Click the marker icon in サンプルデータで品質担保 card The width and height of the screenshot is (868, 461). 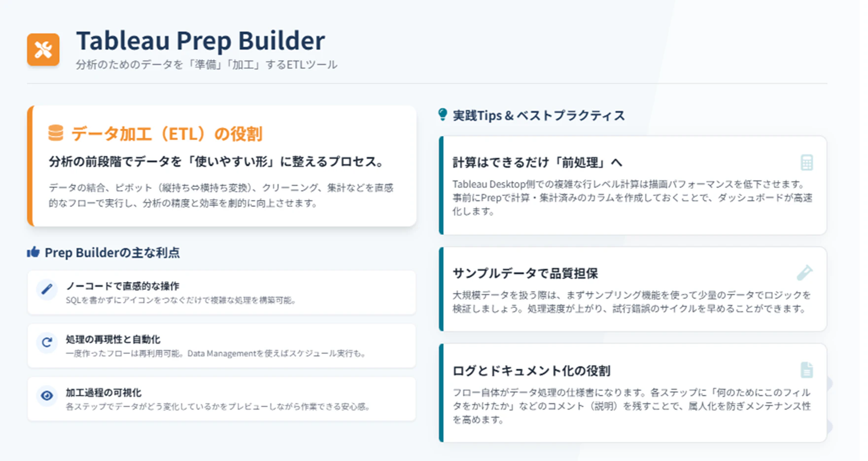804,273
